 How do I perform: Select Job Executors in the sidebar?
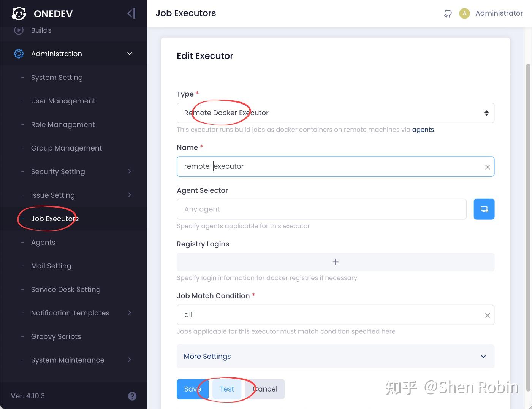pos(54,219)
